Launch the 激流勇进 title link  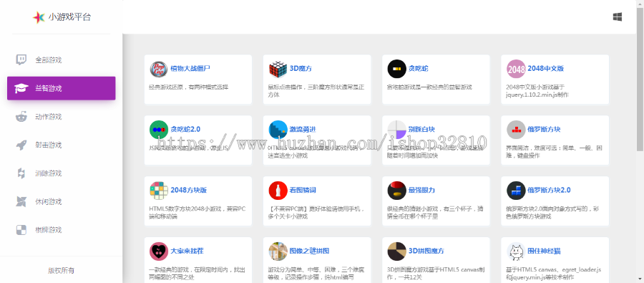pyautogui.click(x=303, y=129)
